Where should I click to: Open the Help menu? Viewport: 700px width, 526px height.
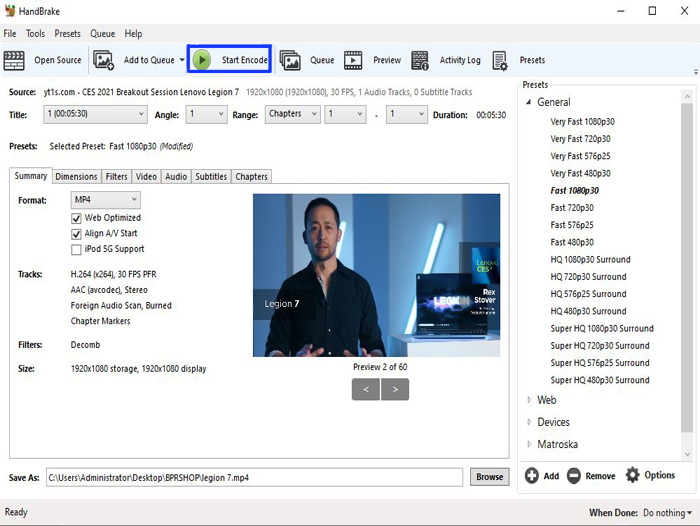coord(133,33)
